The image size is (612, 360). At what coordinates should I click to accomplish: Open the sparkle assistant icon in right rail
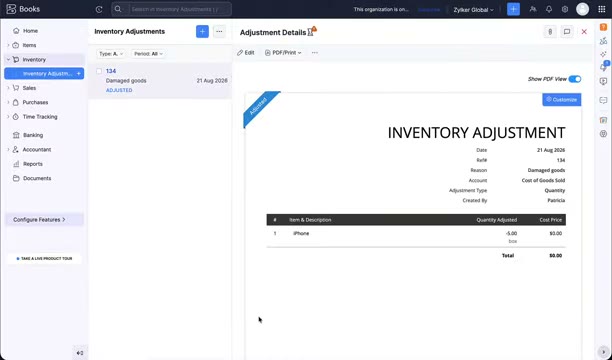coord(603,54)
